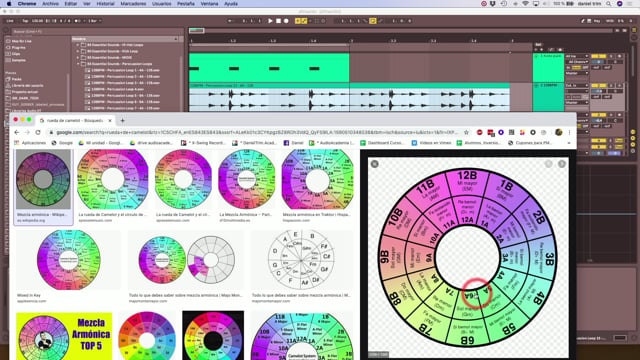Image resolution: width=640 pixels, height=360 pixels.
Task: Click the Mezcla Armónica TOP 5 thumbnail
Action: 64,336
